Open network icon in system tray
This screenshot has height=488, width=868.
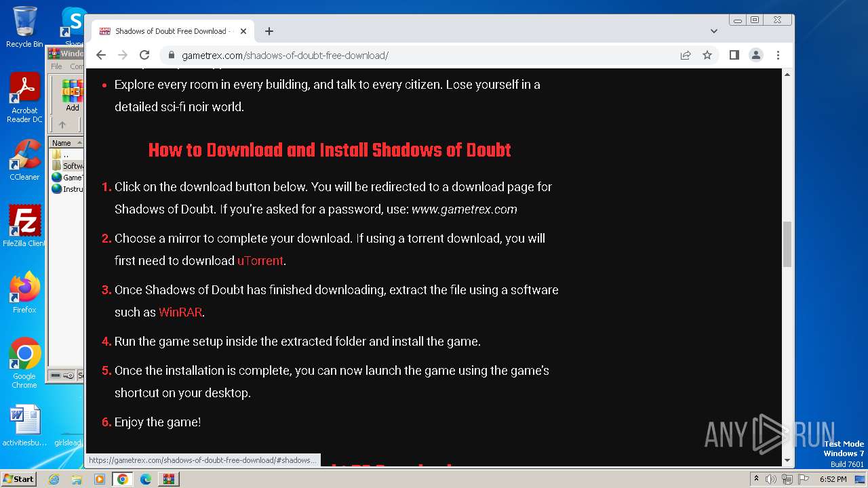pyautogui.click(x=787, y=479)
